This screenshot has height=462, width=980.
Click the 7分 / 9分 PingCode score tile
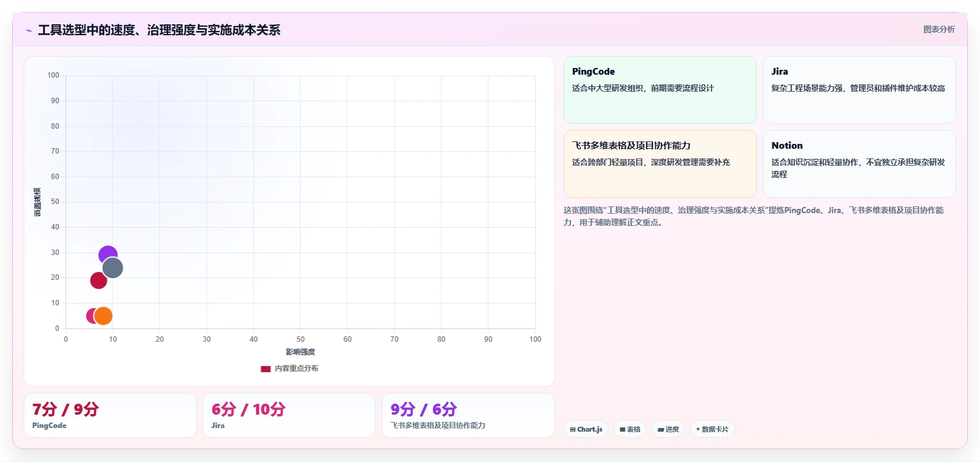click(x=110, y=415)
